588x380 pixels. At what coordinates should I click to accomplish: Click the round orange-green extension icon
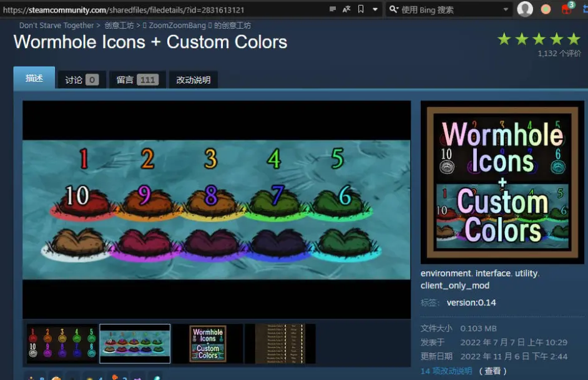tap(546, 9)
